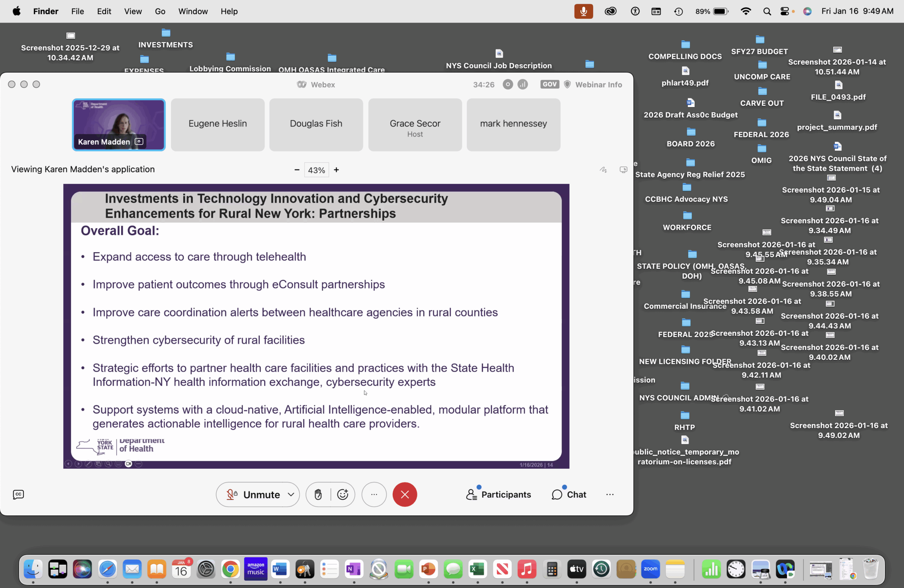Open more options in the center controls
904x588 pixels.
(x=374, y=494)
